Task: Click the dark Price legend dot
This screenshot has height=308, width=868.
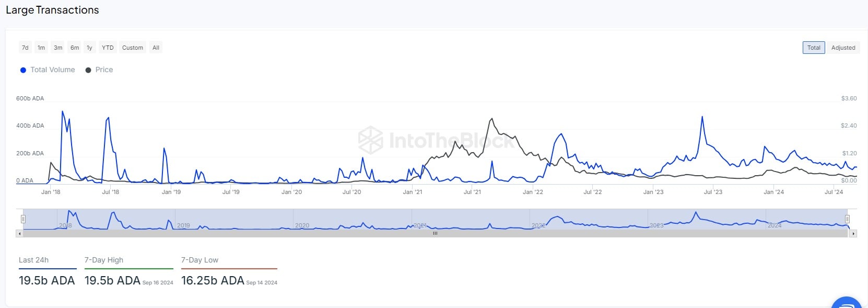Action: [88, 70]
